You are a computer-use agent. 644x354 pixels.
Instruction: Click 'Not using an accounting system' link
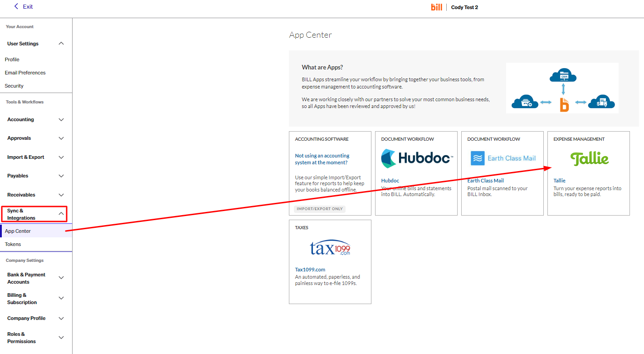click(x=322, y=159)
